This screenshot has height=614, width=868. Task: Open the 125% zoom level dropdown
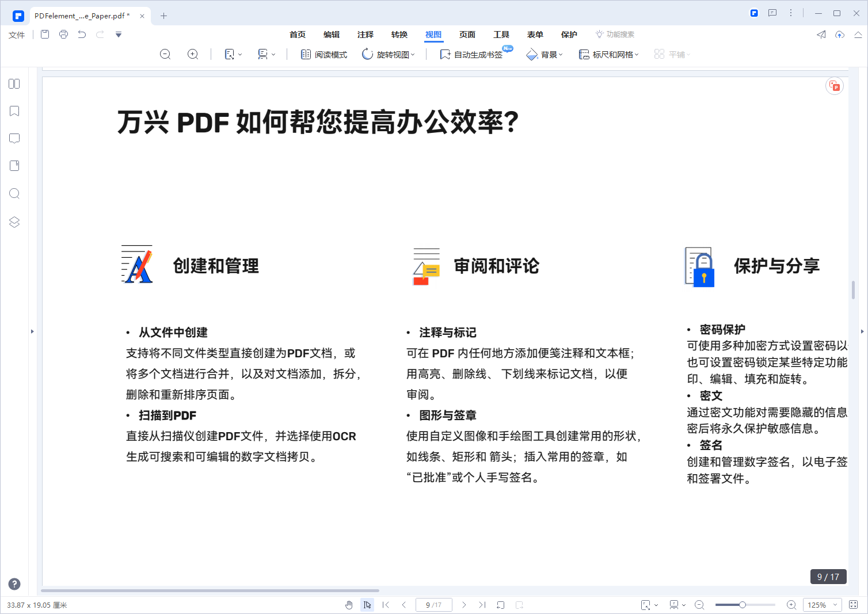tap(822, 605)
